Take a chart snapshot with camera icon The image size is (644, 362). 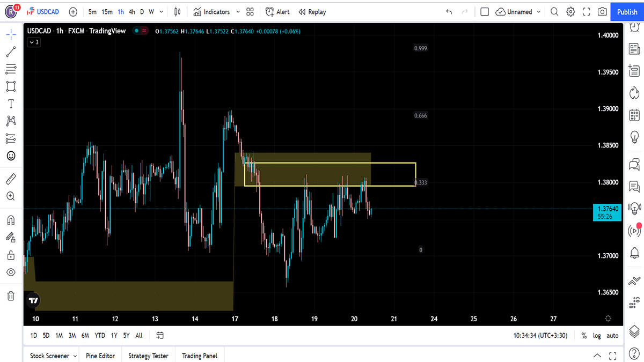tap(602, 12)
